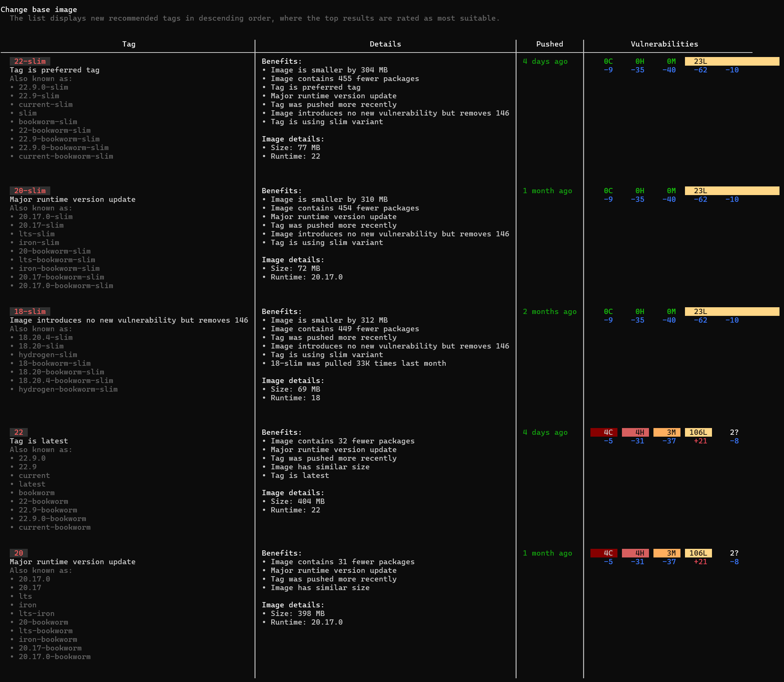The height and width of the screenshot is (682, 784).
Task: Select the 20 tag badge
Action: tap(19, 553)
